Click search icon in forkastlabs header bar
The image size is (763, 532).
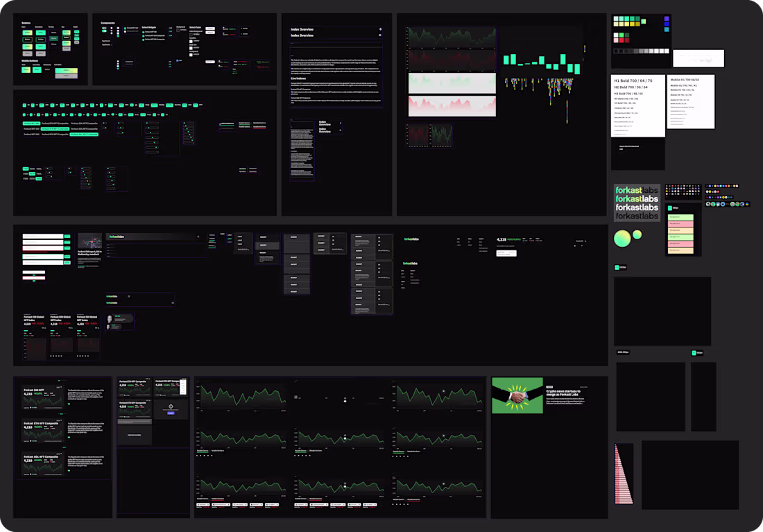click(x=198, y=237)
